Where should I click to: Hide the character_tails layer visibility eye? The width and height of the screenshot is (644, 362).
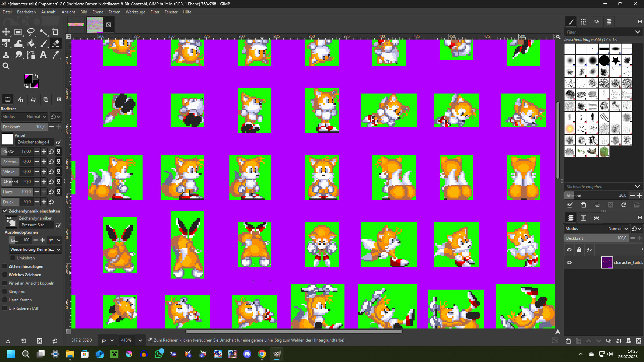click(569, 262)
